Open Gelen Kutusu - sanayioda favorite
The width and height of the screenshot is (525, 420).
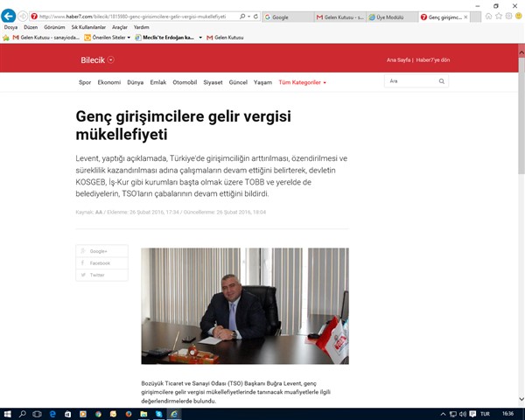tap(45, 38)
